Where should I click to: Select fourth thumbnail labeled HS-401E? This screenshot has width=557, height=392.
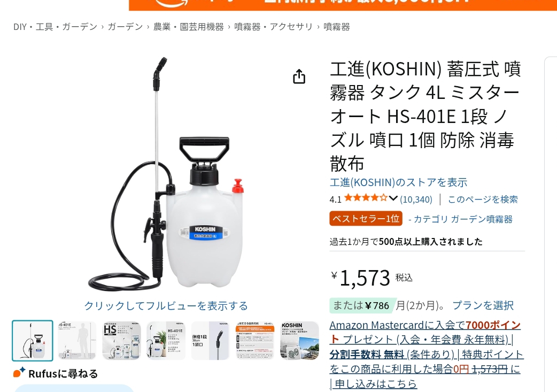[x=166, y=341]
